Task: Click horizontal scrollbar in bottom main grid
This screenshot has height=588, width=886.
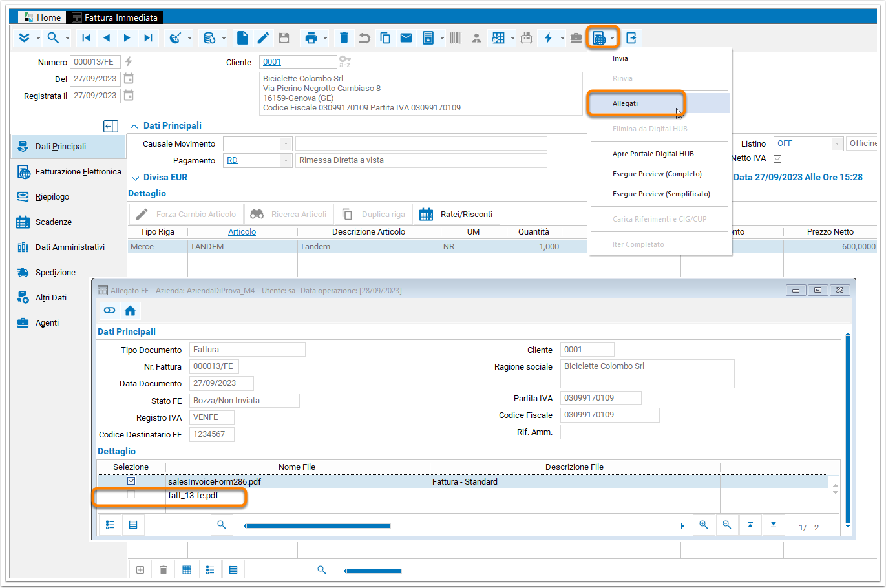Action: [x=373, y=571]
